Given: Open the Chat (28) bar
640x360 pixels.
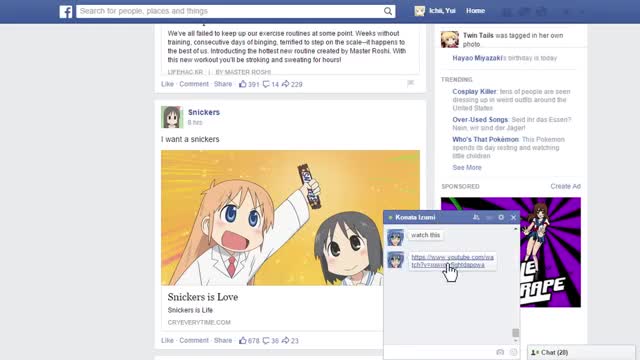Looking at the screenshot, I should (581, 352).
